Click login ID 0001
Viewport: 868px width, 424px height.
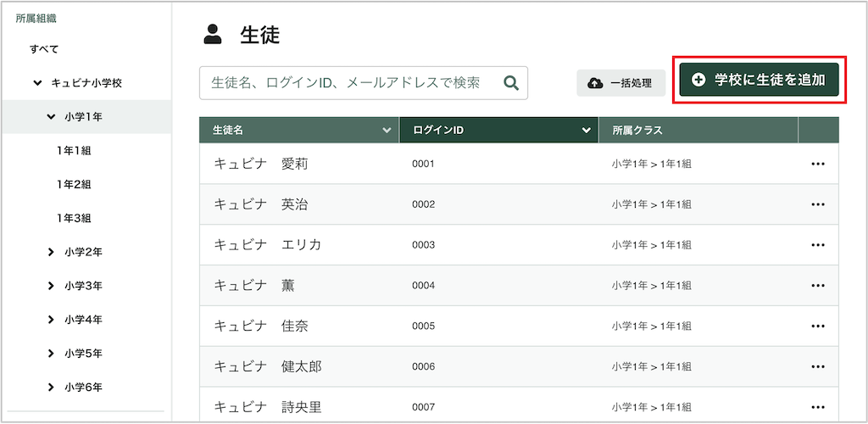tap(424, 164)
